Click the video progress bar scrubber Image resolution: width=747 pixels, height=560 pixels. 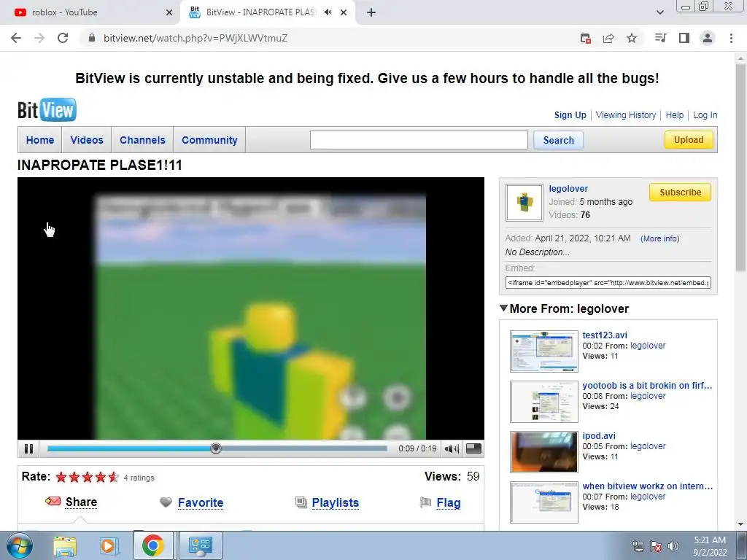(216, 448)
